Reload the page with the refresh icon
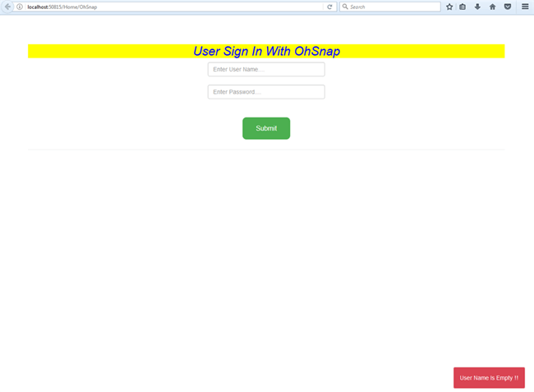Viewport: 534px width, 392px height. [329, 7]
